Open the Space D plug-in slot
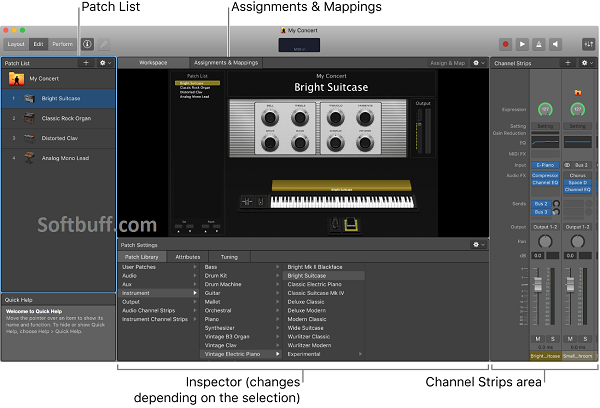The height and width of the screenshot is (408, 600). click(578, 183)
